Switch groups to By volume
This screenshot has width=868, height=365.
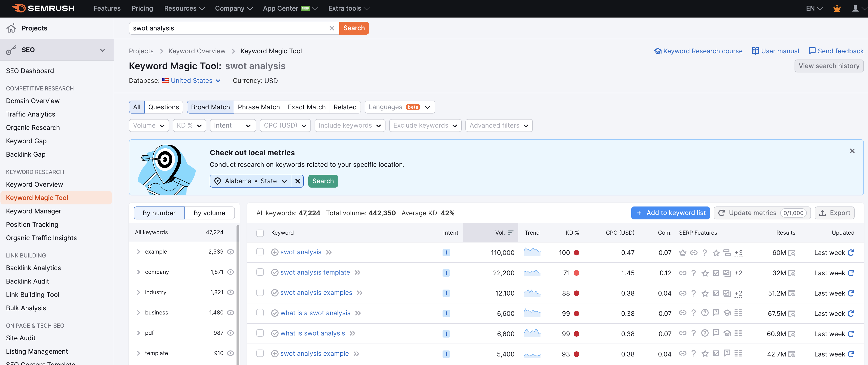[x=209, y=213]
